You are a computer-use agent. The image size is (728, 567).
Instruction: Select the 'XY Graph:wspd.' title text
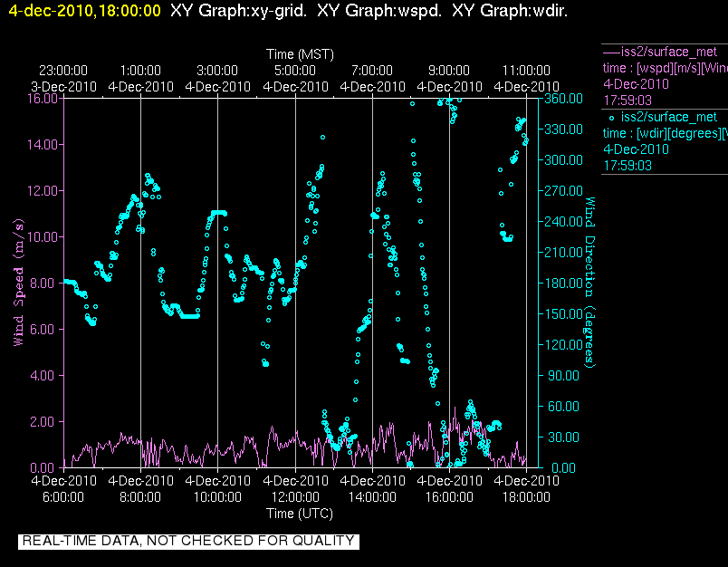379,11
